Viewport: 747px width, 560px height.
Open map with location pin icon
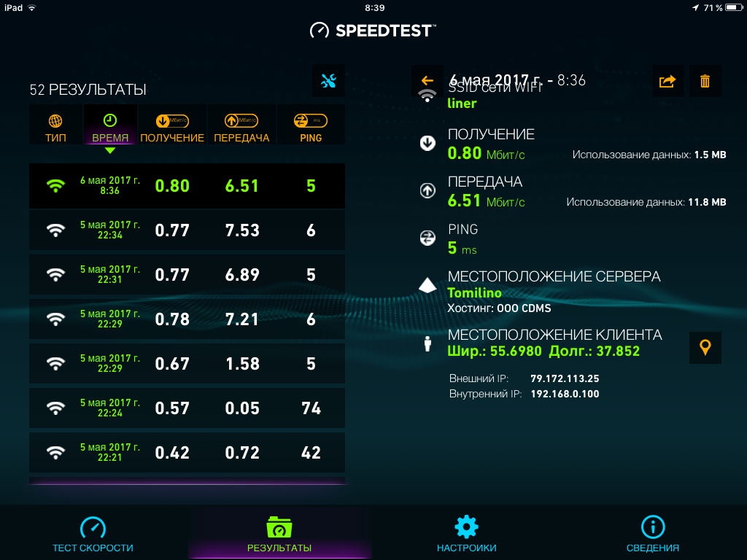pos(705,348)
